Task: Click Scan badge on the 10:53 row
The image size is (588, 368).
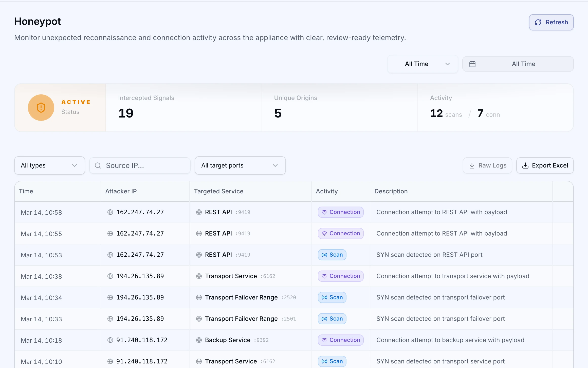Action: (x=332, y=255)
